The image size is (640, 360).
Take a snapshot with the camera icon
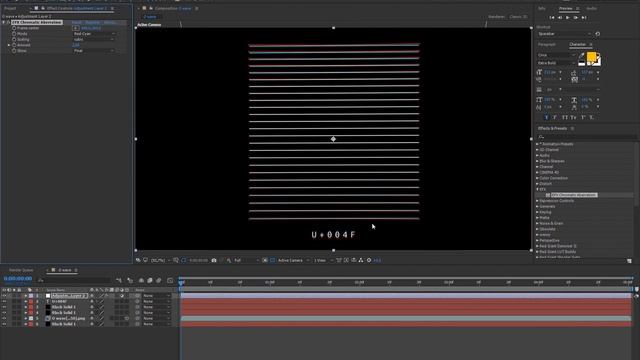(214, 260)
